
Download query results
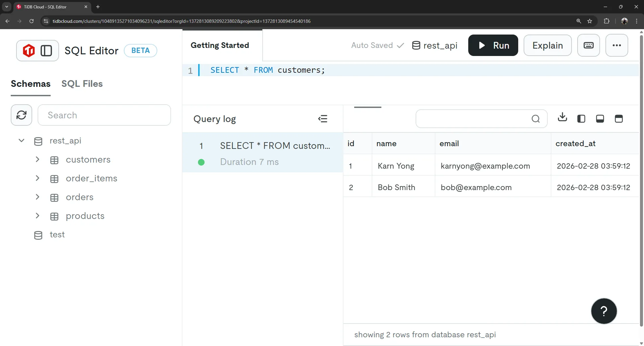562,118
